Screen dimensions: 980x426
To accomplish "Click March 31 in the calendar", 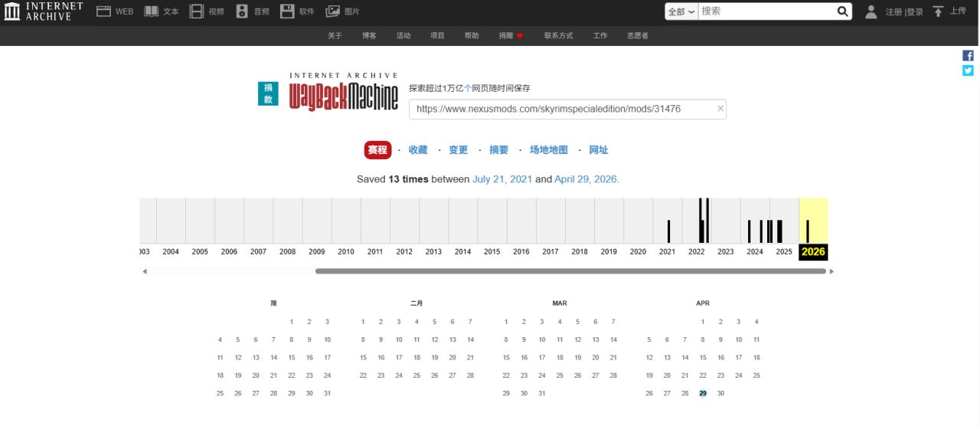I will coord(542,393).
